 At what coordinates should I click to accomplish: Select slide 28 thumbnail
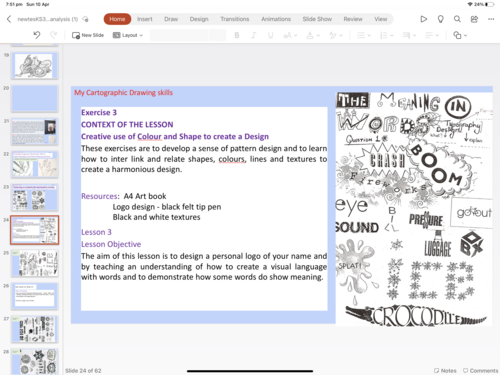[34, 361]
